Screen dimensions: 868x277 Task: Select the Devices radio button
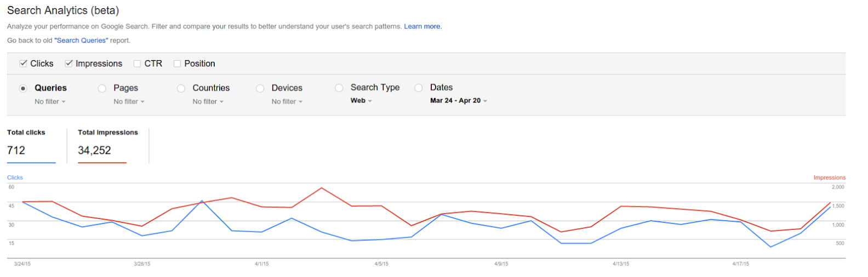click(x=260, y=88)
